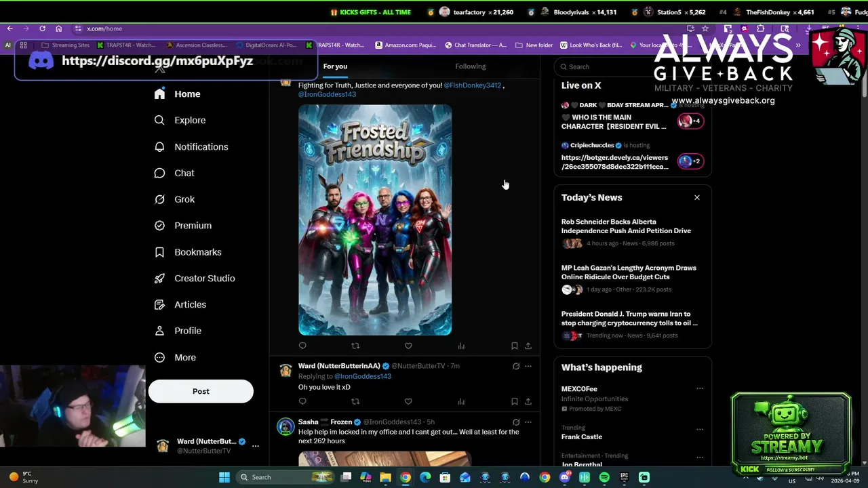Open Sasha Frozen profile name
Viewport: 868px width, 488px height.
pyautogui.click(x=325, y=422)
